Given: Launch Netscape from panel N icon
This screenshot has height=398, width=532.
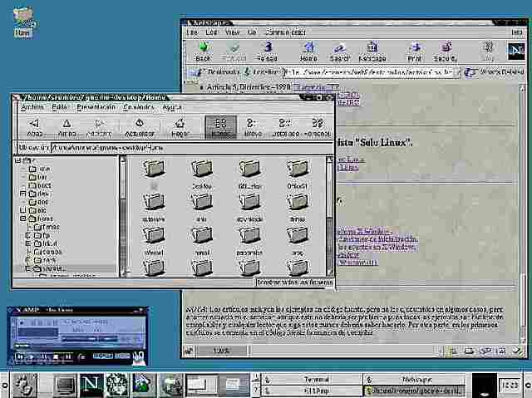Looking at the screenshot, I should tap(91, 385).
